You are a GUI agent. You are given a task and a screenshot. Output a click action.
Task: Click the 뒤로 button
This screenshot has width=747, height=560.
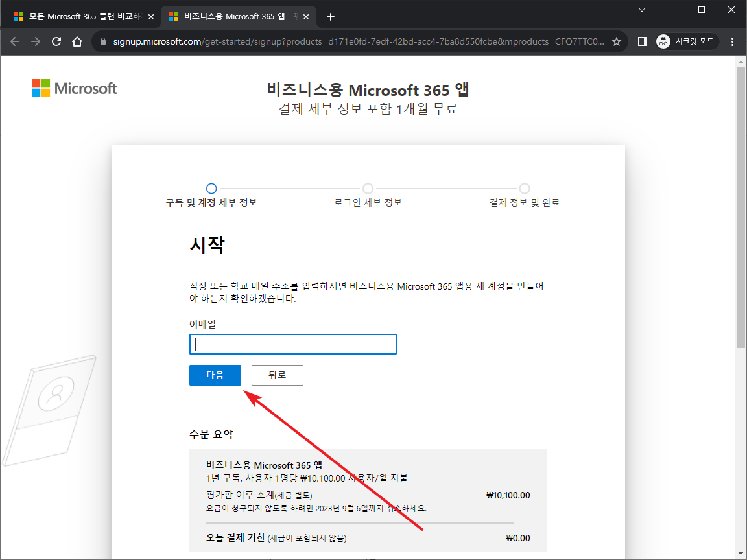pos(278,375)
